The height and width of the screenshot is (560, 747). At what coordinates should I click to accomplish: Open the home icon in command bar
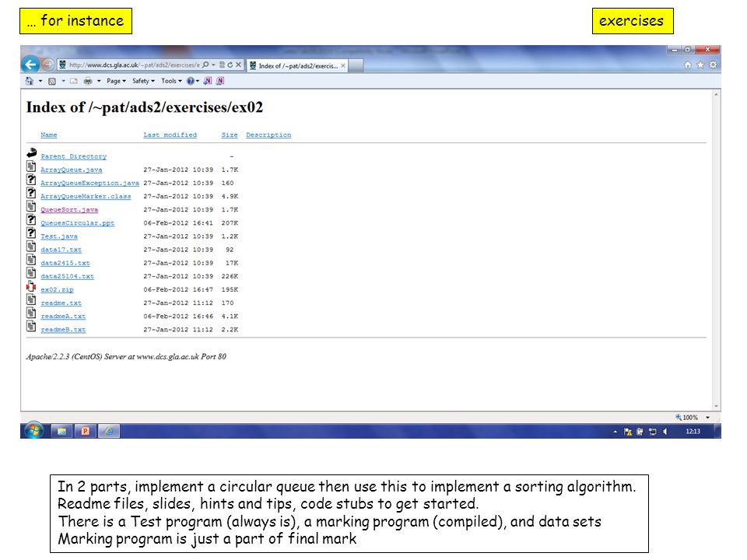click(x=30, y=81)
